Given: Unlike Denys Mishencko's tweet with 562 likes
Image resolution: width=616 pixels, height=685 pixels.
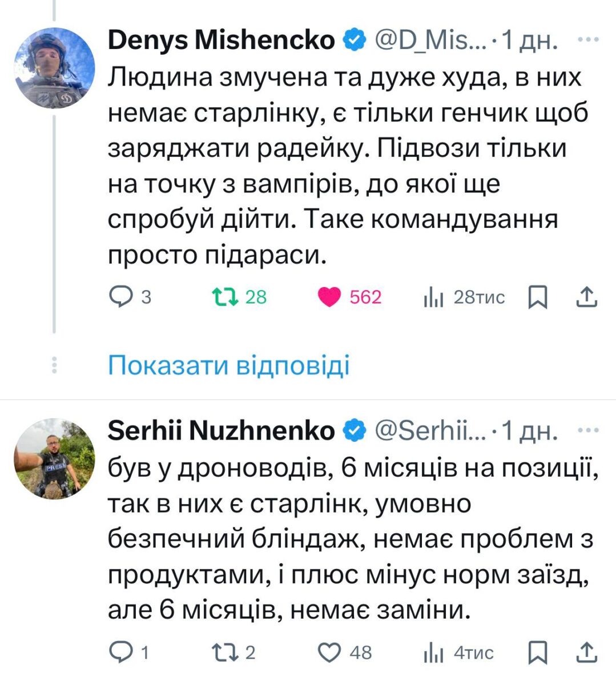Looking at the screenshot, I should [329, 297].
